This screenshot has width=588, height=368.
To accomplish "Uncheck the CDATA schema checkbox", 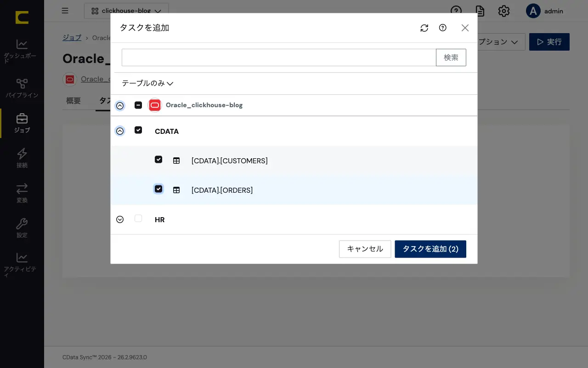I will tap(138, 130).
